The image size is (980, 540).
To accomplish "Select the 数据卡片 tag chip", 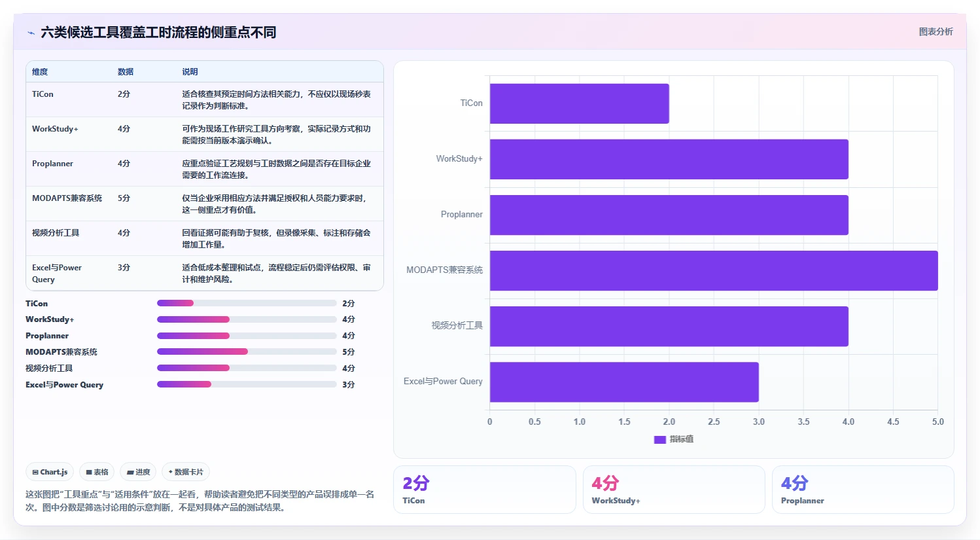I will [x=186, y=472].
